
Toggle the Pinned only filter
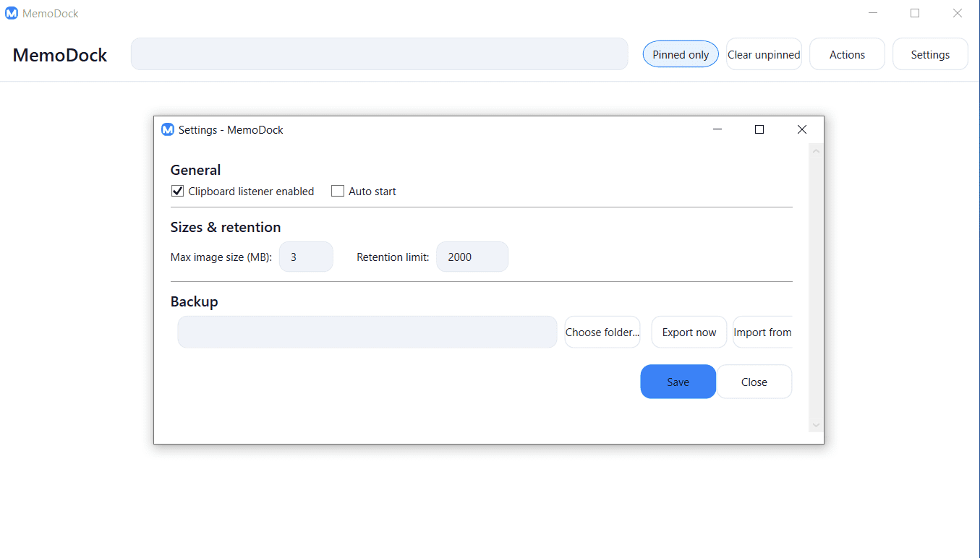pos(681,54)
